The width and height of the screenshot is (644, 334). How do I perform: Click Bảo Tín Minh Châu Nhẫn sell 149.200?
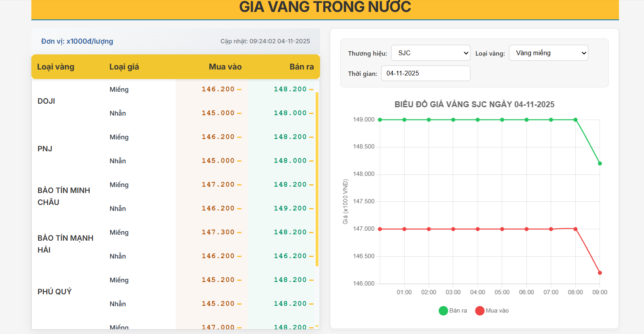point(290,208)
